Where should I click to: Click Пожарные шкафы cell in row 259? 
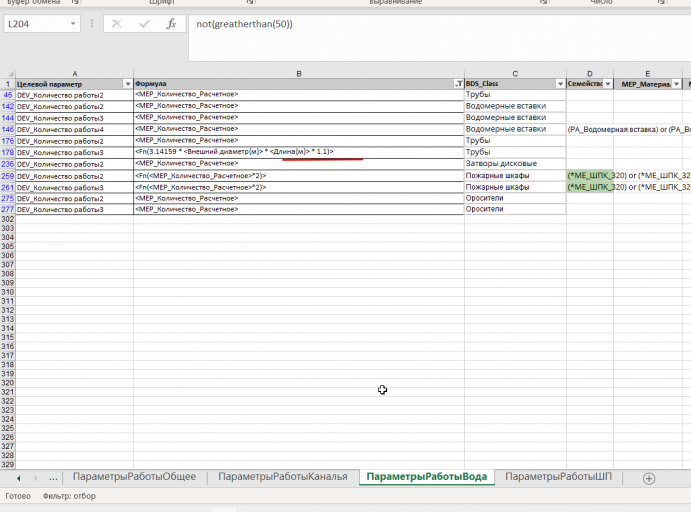[515, 175]
